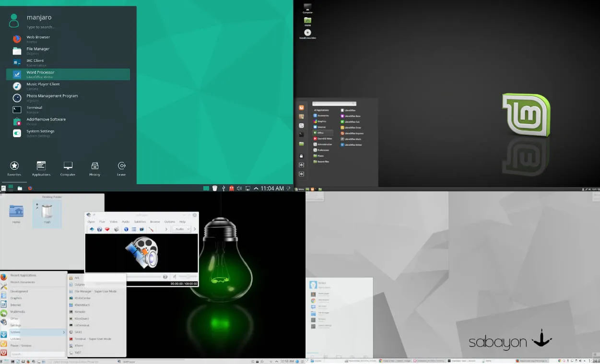600x364 pixels.
Task: Launch LibreOffice Impress from Mint menu
Action: pos(352,133)
